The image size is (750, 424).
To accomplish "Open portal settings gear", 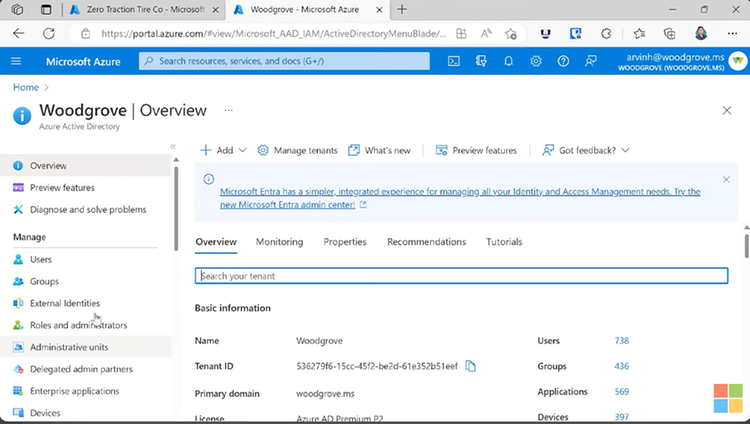I will click(x=536, y=61).
